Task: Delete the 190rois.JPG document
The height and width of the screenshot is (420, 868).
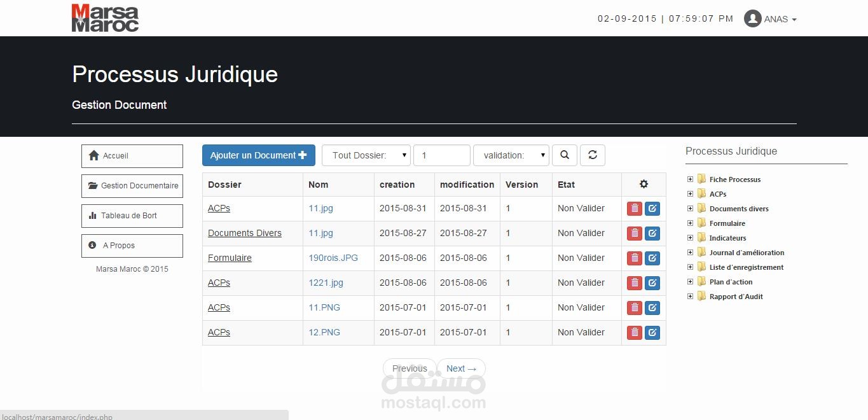Action: coord(635,258)
